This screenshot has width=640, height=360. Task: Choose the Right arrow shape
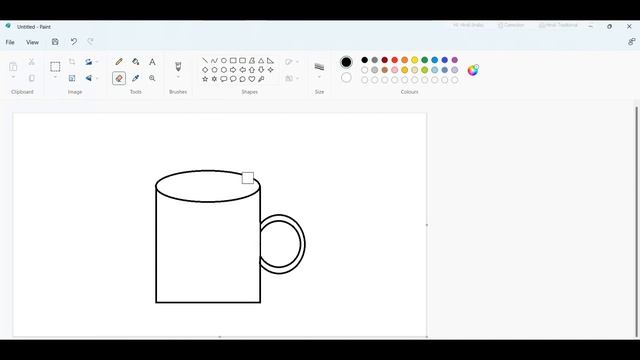point(233,70)
